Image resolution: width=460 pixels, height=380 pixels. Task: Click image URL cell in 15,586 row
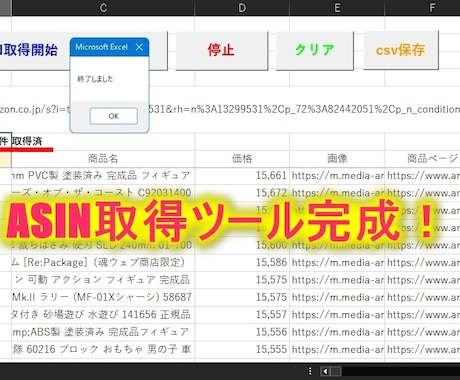click(x=337, y=263)
